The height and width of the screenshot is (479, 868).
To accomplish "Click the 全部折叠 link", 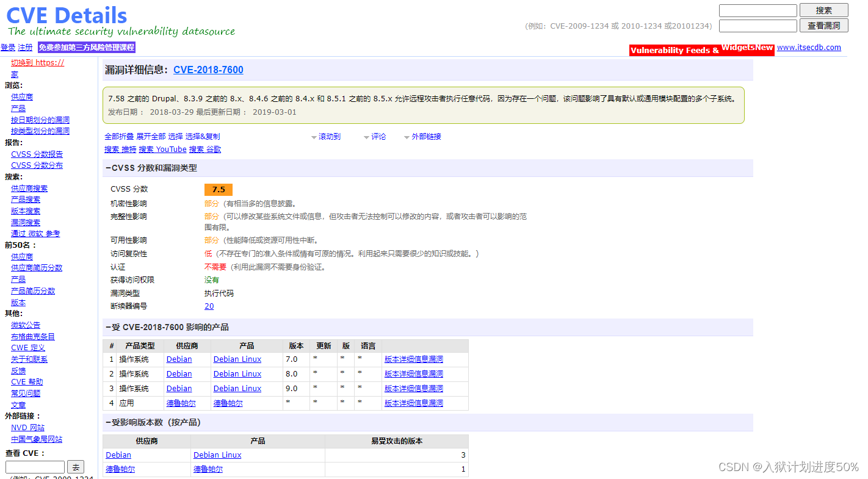I will (x=119, y=137).
